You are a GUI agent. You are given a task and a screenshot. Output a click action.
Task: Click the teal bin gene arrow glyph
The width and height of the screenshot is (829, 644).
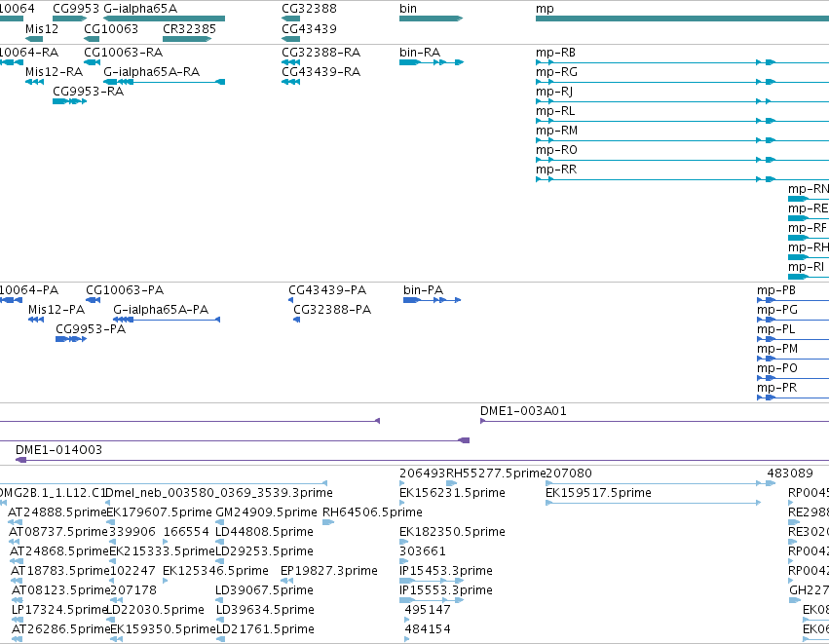431,19
